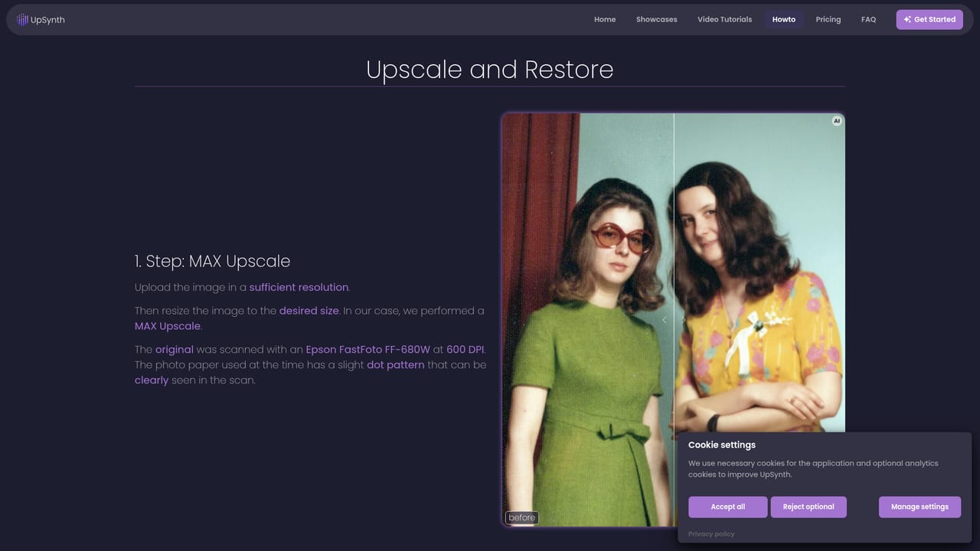Click the before side of comparison photo

[x=587, y=320]
